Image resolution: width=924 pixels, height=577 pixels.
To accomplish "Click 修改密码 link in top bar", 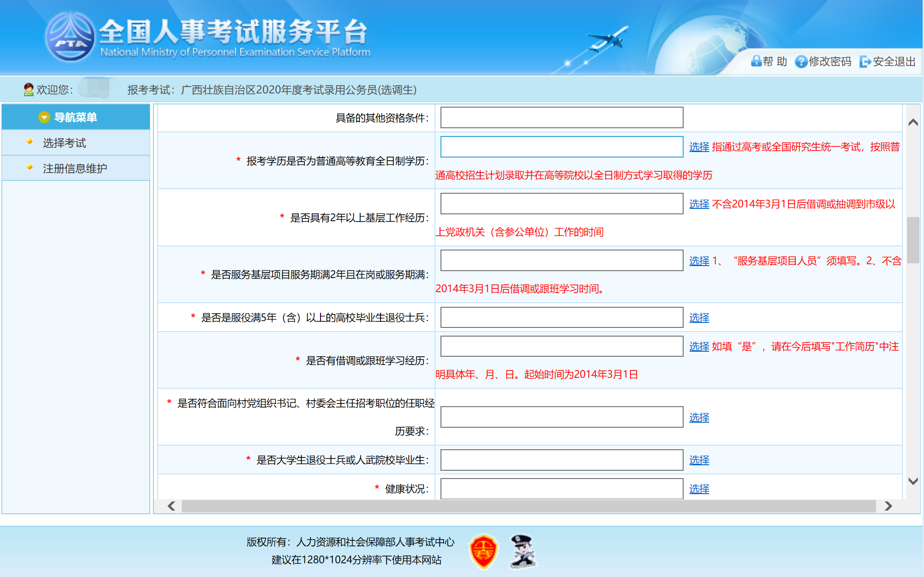I will pyautogui.click(x=830, y=61).
